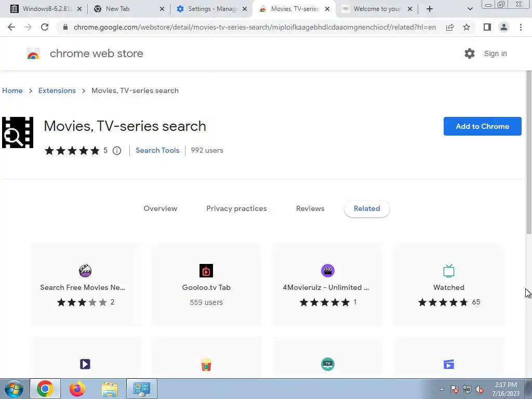Click the 'chrome web store' header text
This screenshot has width=532, height=399.
tap(96, 54)
